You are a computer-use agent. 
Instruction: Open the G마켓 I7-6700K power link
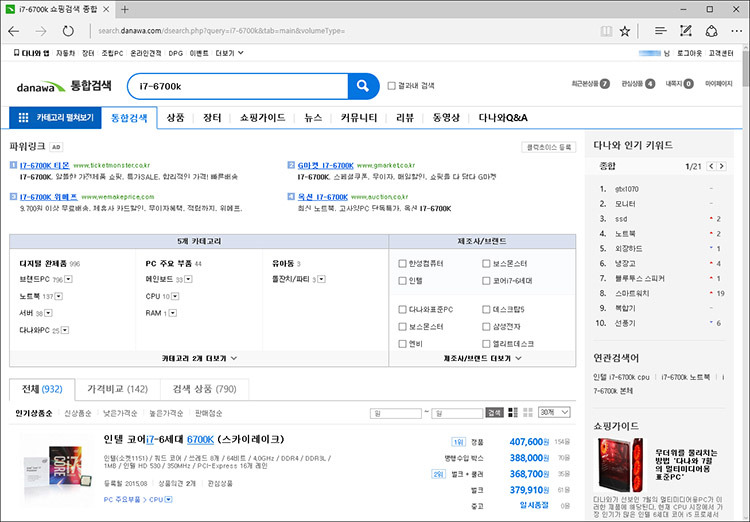pos(325,166)
